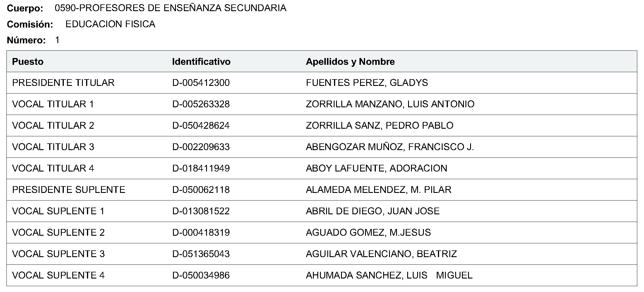This screenshot has height=292, width=644.
Task: Click identifier D-005412300
Action: coord(201,83)
